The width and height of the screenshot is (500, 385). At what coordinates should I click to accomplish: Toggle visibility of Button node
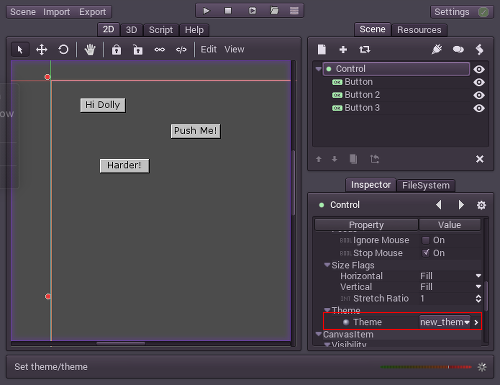[479, 82]
